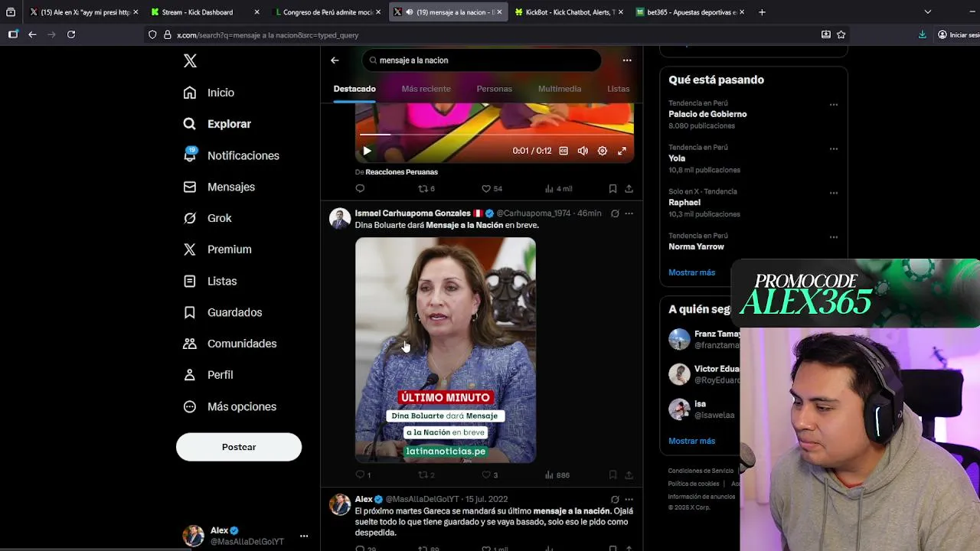Image resolution: width=980 pixels, height=551 pixels.
Task: Open video playback settings gear
Action: (x=603, y=151)
